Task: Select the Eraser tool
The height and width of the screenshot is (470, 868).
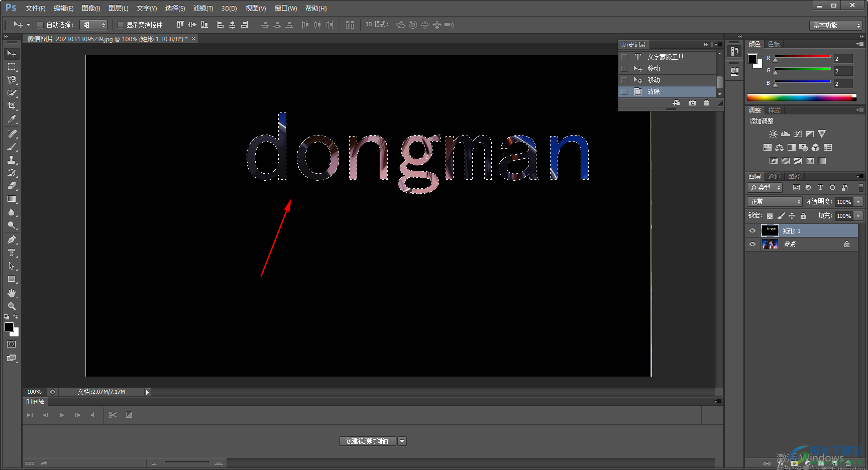Action: coord(12,186)
